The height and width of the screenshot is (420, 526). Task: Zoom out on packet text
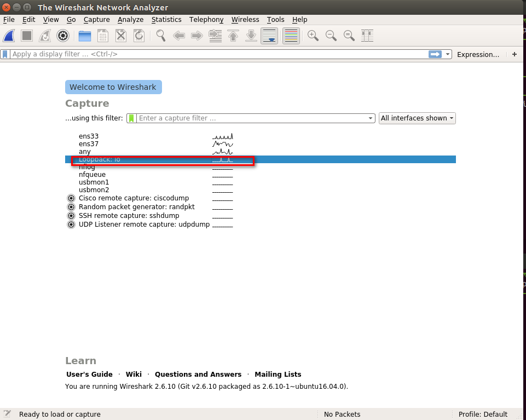click(331, 36)
